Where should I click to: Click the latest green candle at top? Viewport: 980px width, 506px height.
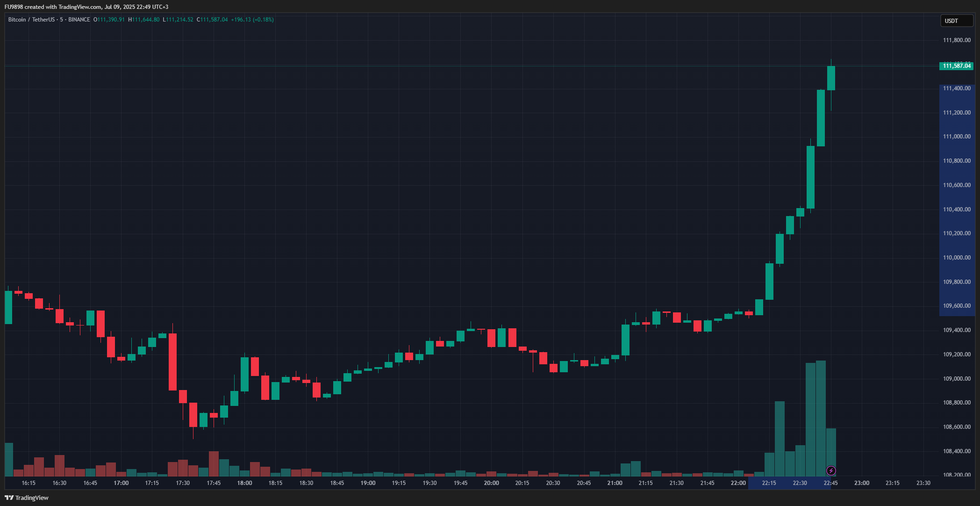click(x=831, y=78)
